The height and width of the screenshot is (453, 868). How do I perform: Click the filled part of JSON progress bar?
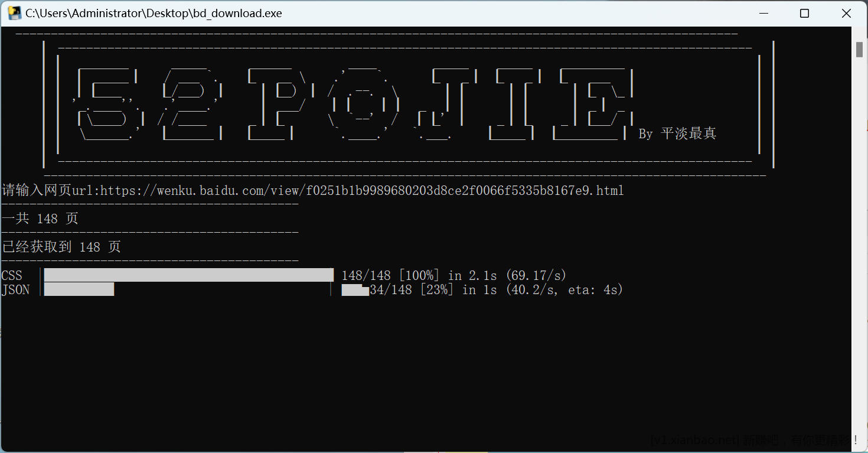[x=79, y=289]
